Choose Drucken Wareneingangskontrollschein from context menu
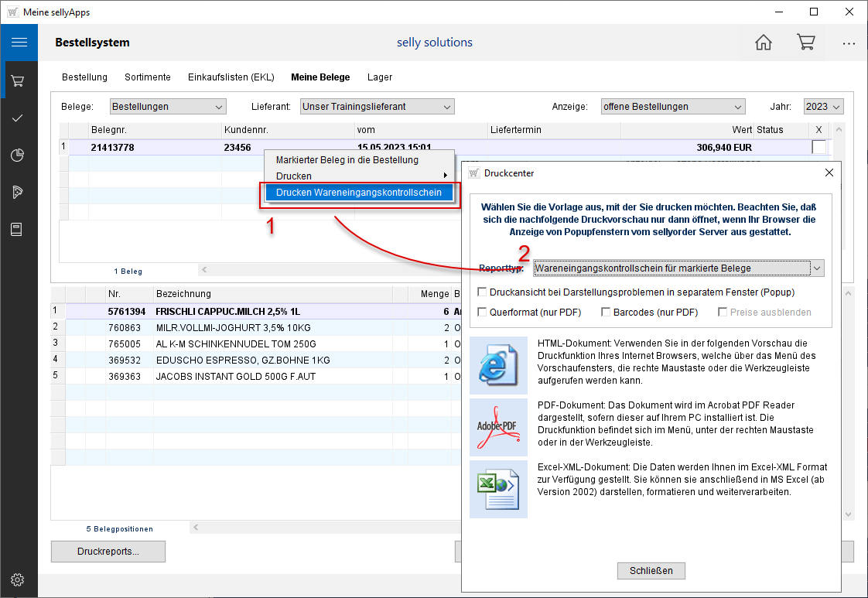The image size is (868, 598). (x=359, y=193)
